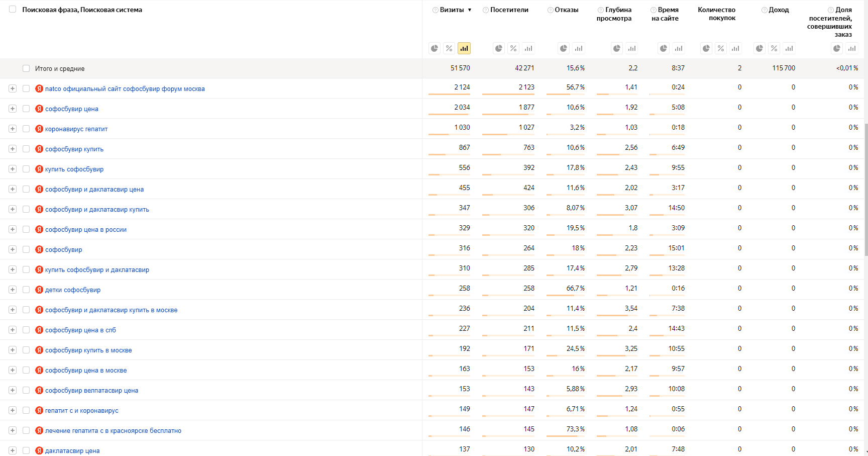Viewport: 868px width, 456px height.
Task: Sort by Глубина просмотра column header
Action: point(614,14)
